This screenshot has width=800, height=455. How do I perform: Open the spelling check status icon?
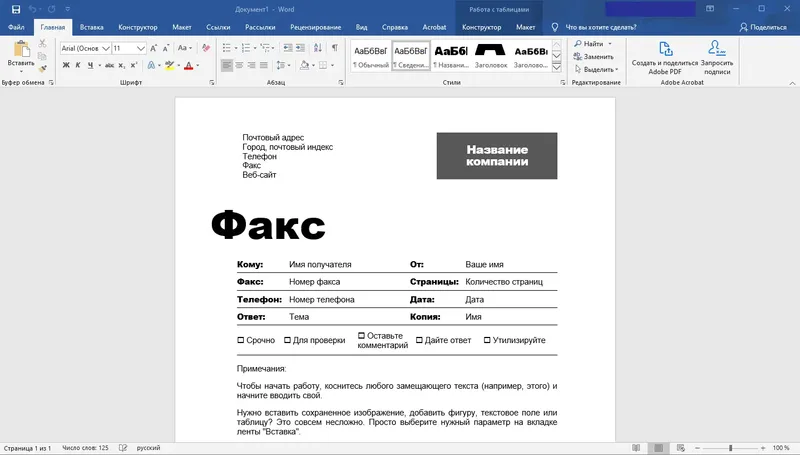coord(123,448)
